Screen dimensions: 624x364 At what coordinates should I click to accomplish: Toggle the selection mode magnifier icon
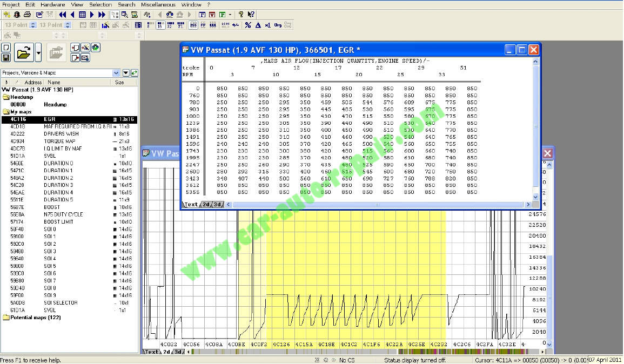point(124,14)
